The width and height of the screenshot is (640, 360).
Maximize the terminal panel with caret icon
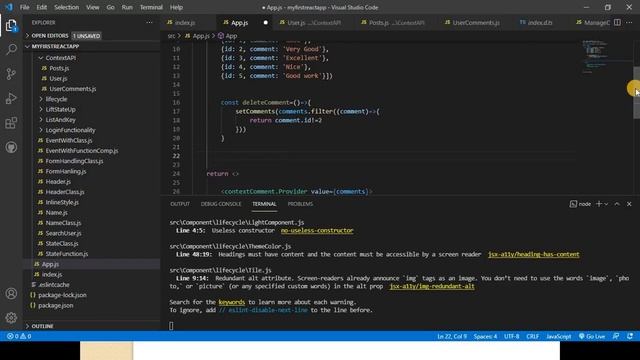tap(617, 204)
